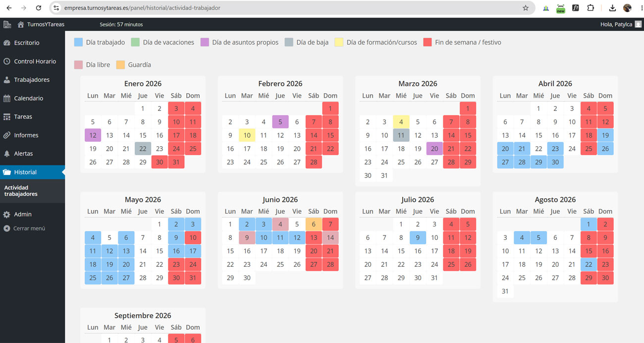644x343 pixels.
Task: Select red day 30 in Enero 2026
Action: [x=160, y=162]
